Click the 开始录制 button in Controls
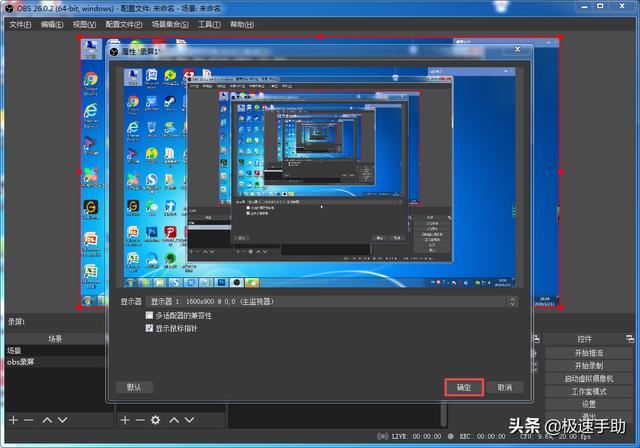This screenshot has width=640, height=448. (x=588, y=365)
